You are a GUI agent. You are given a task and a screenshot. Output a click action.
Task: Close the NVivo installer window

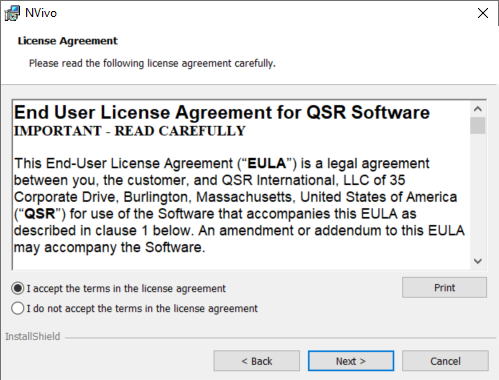click(483, 13)
